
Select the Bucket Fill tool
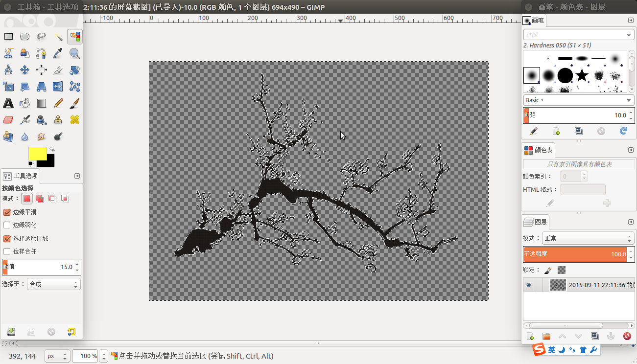click(24, 103)
